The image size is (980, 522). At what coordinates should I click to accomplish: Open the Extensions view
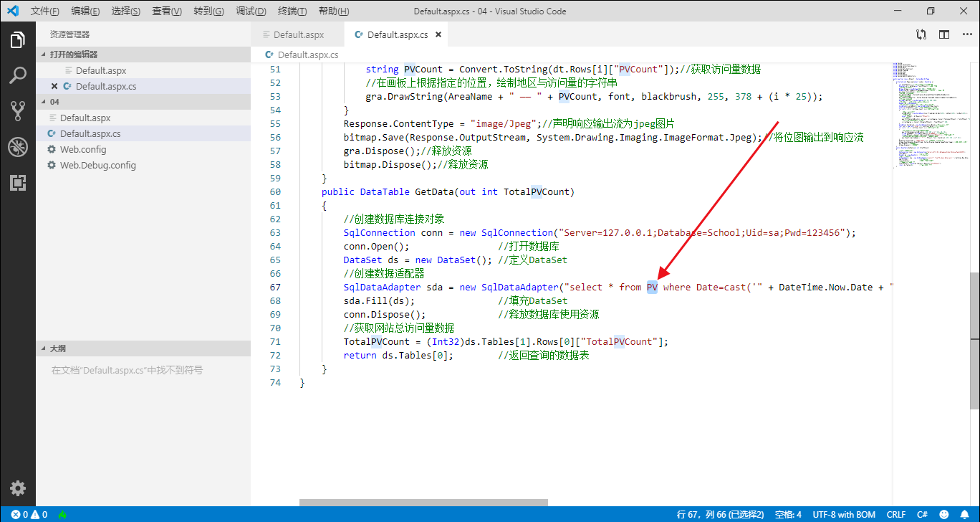click(18, 183)
